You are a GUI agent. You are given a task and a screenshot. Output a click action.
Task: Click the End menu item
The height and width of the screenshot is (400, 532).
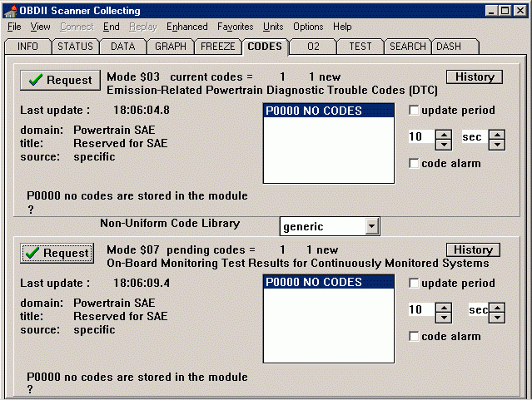coord(112,27)
